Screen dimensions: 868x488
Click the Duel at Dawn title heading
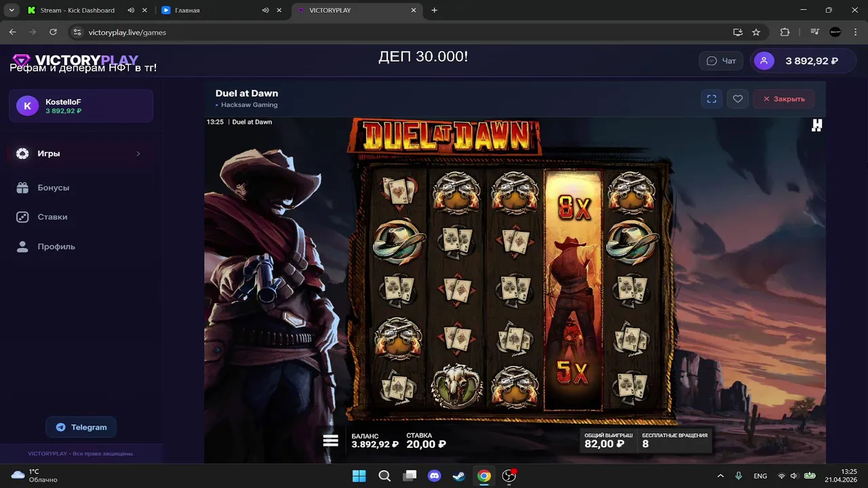(x=247, y=94)
